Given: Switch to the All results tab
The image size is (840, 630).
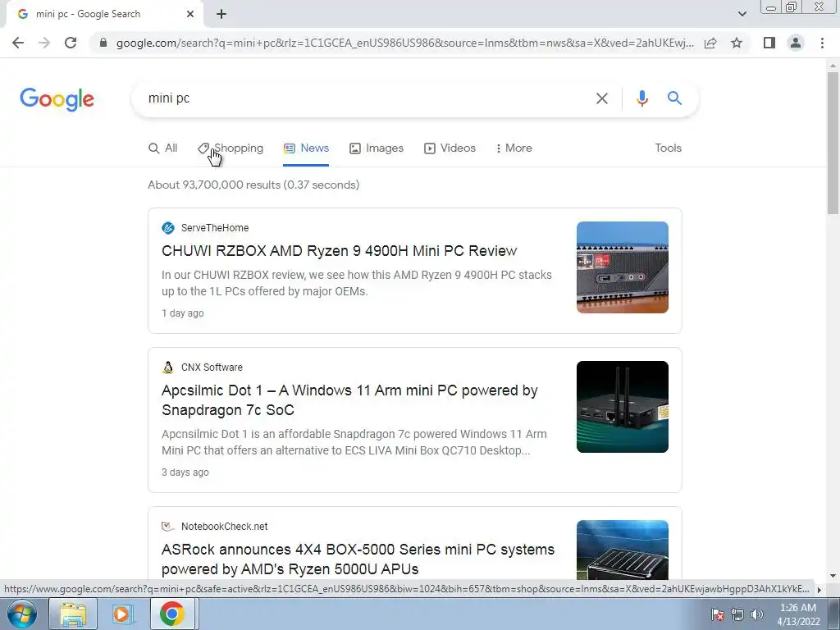Looking at the screenshot, I should (x=163, y=148).
